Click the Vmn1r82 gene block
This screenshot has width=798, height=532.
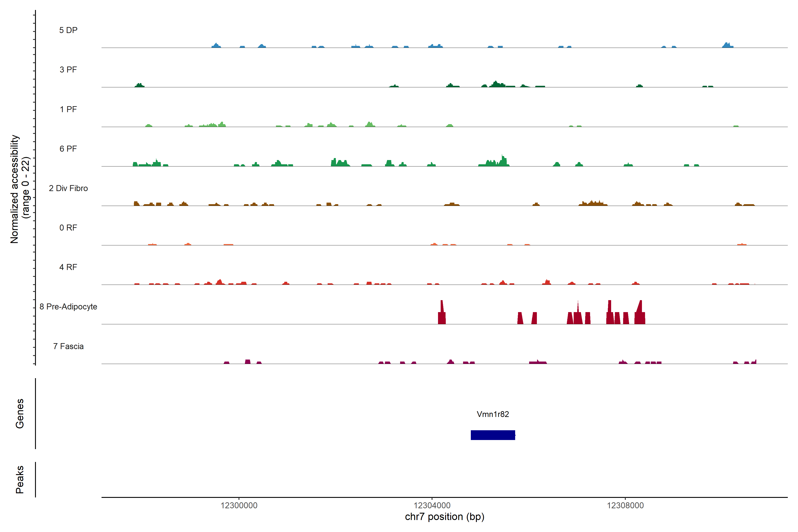pyautogui.click(x=493, y=435)
